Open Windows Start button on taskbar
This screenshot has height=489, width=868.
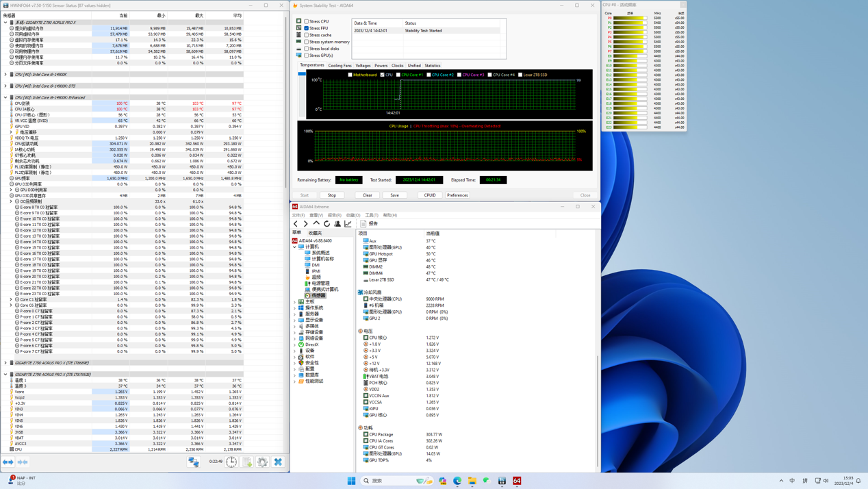351,481
